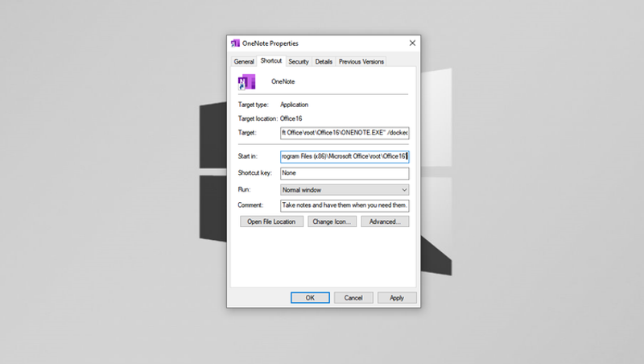Click into the Start in field
644x364 pixels.
[345, 156]
